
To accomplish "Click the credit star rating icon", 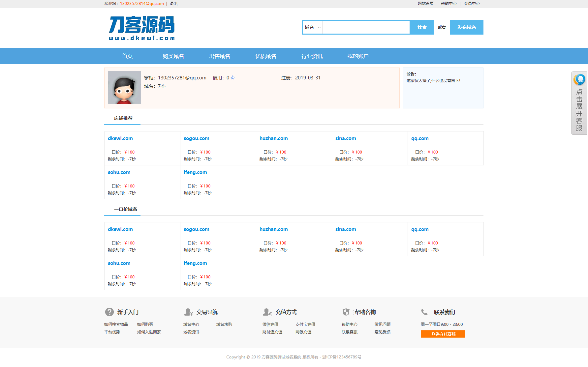I will click(x=233, y=78).
